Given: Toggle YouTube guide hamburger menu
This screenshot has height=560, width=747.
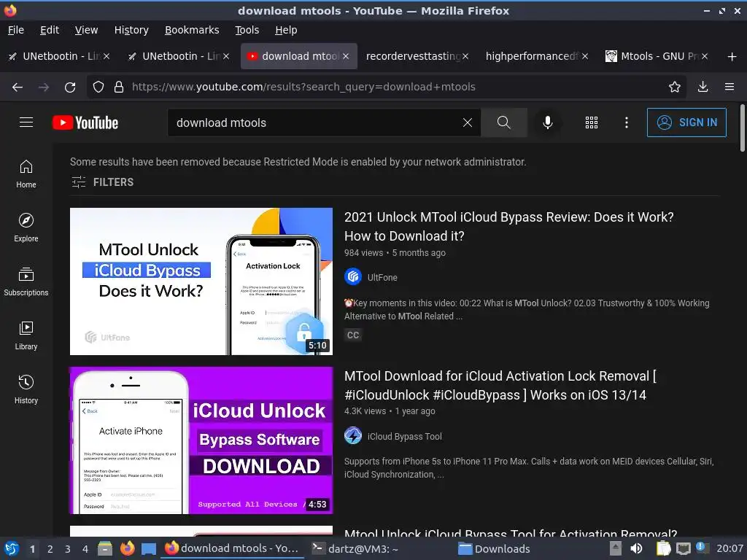Looking at the screenshot, I should point(26,122).
